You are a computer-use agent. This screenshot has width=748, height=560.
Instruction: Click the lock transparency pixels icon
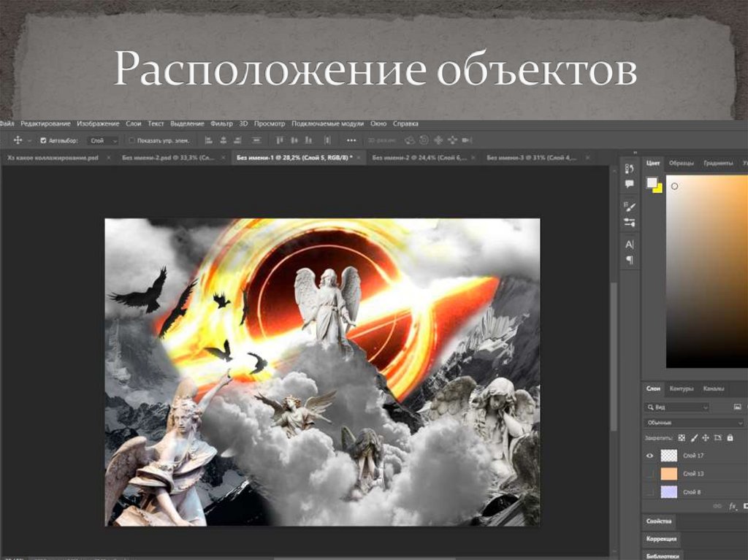pyautogui.click(x=682, y=437)
